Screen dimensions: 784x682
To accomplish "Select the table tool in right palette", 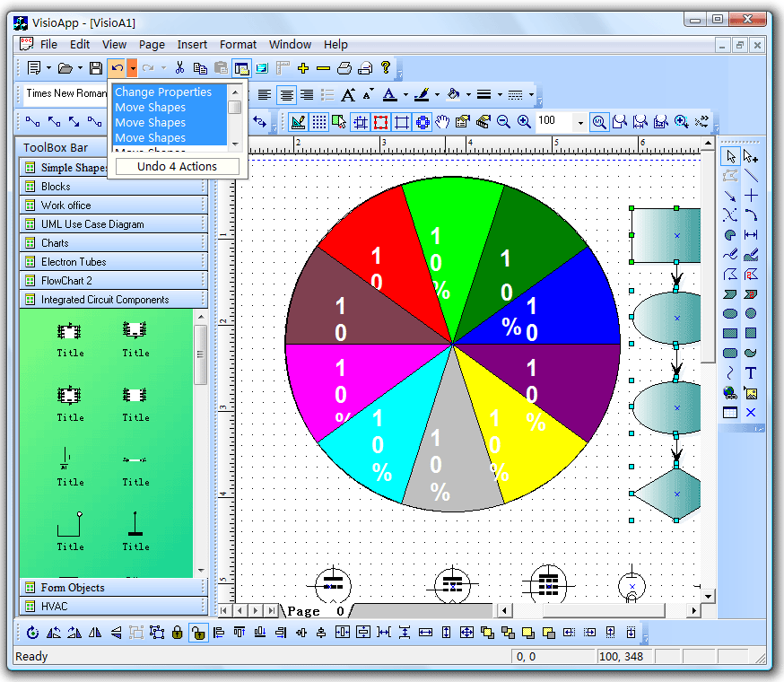I will 730,412.
